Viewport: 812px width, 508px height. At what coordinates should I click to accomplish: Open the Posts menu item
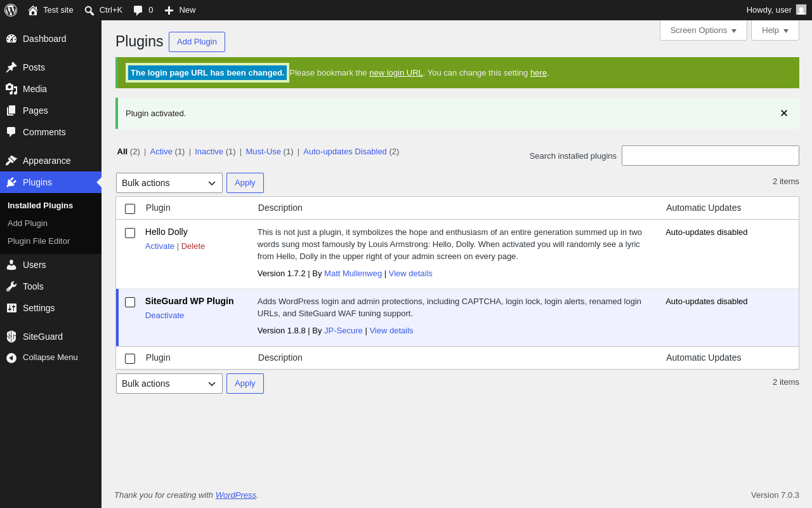(x=51, y=67)
